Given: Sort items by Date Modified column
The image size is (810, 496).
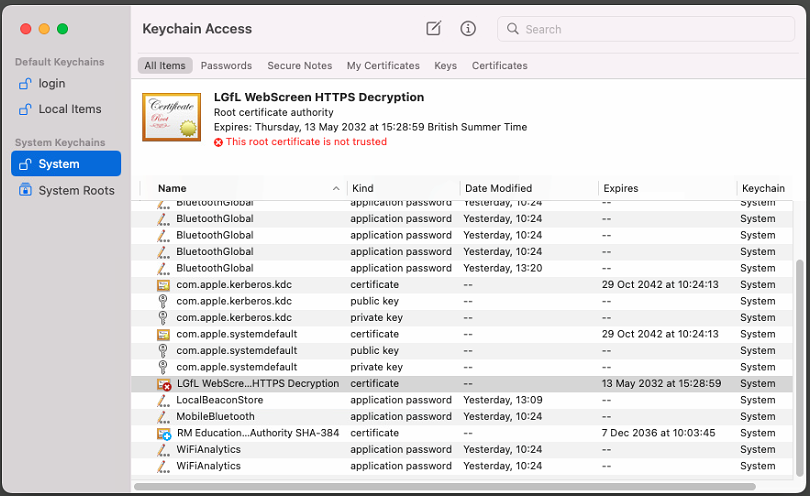Looking at the screenshot, I should point(498,188).
